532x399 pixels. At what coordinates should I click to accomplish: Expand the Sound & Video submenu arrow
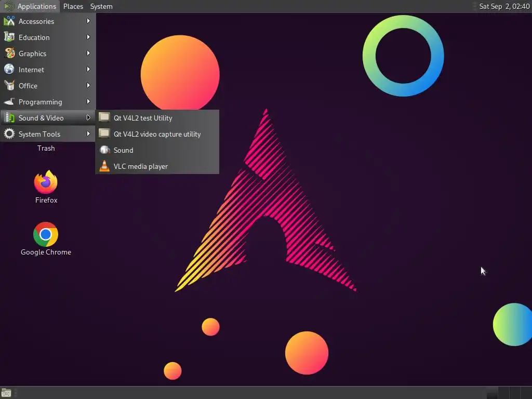point(88,118)
